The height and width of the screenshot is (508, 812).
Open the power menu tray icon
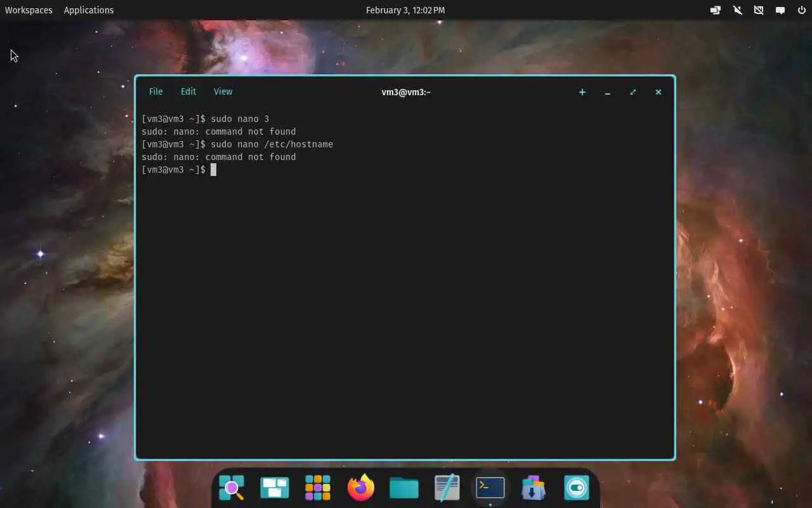pos(802,10)
